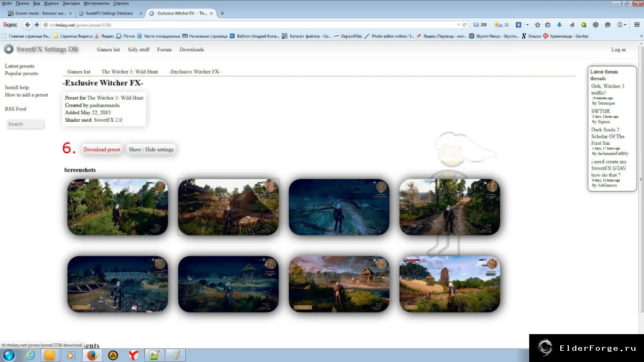Image resolution: width=644 pixels, height=362 pixels.
Task: Open a new tab with the plus button
Action: coord(222,13)
